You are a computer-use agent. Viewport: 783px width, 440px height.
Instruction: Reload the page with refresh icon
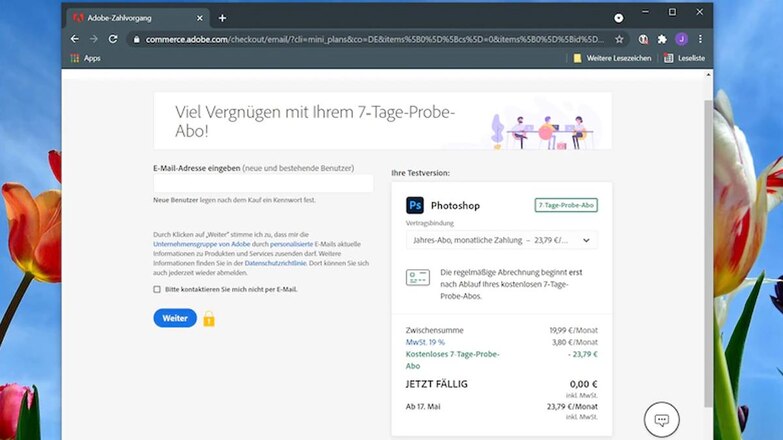coord(113,39)
